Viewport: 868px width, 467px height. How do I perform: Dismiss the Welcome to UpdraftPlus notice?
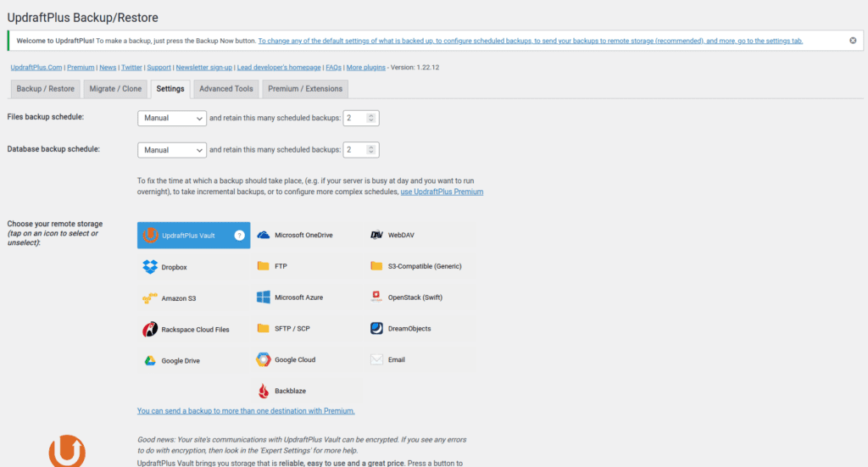(853, 40)
